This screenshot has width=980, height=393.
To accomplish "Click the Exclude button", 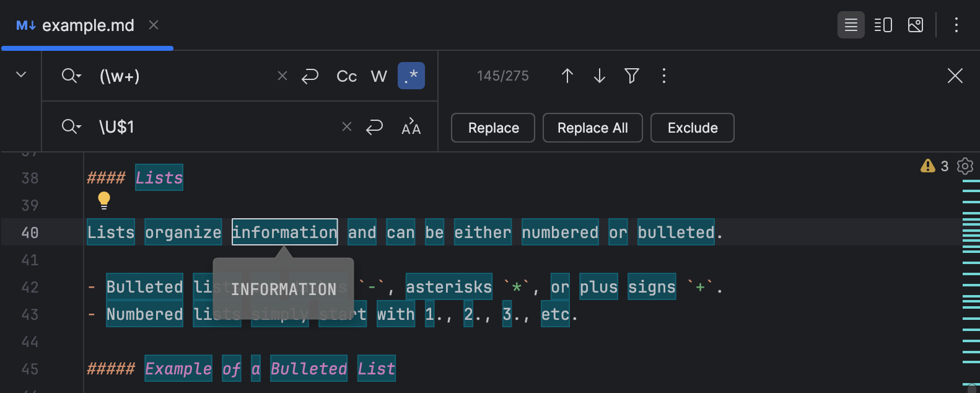I will tap(692, 128).
